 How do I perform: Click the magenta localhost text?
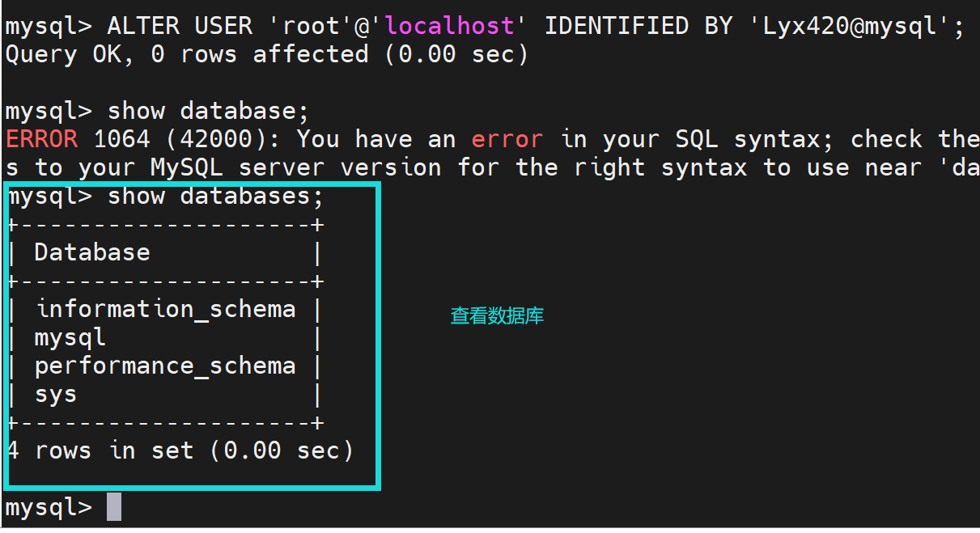(449, 26)
